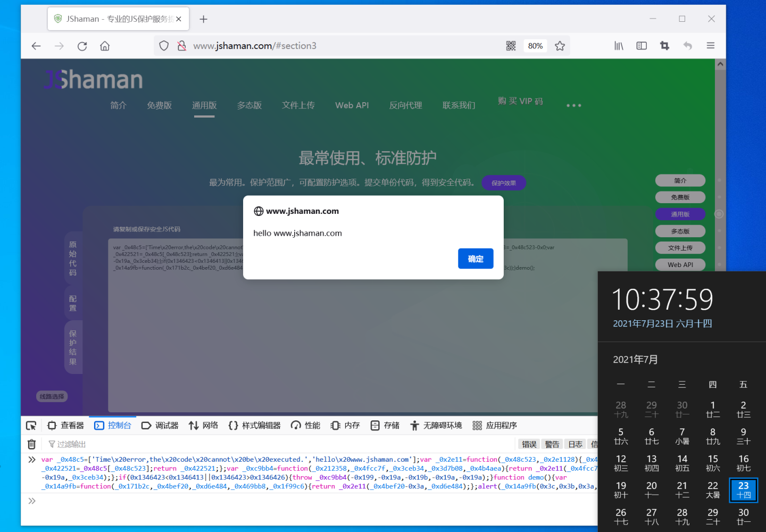Screen dimensions: 766x532
Task: Switch to the 查看器 inspector tab
Action: tap(66, 426)
